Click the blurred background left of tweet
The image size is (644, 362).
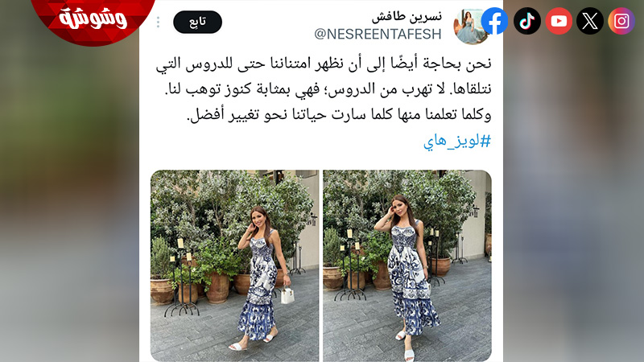click(69, 205)
